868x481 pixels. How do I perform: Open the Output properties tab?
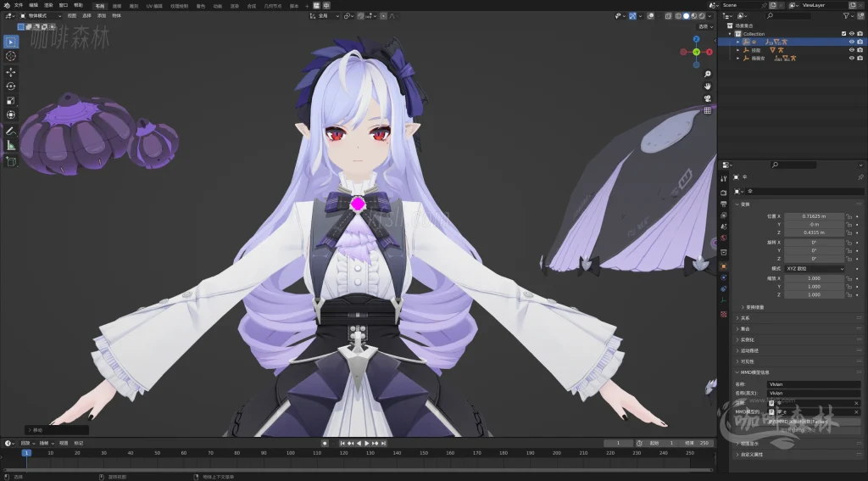pos(724,204)
